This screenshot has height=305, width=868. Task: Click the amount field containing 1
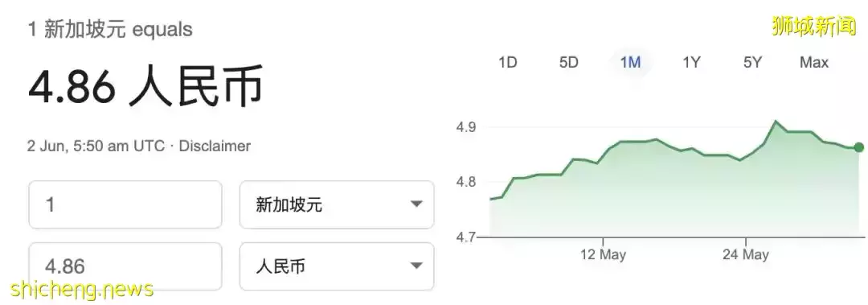125,204
